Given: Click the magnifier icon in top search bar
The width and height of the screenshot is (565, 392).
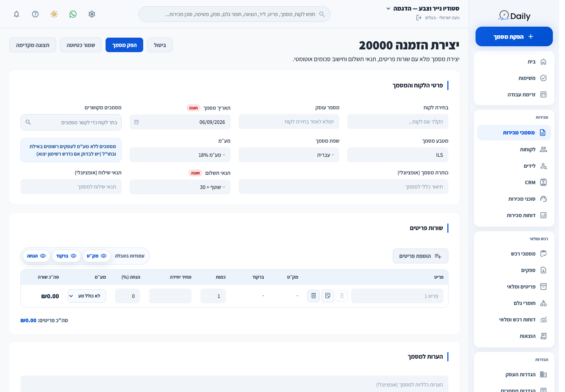Looking at the screenshot, I should [322, 14].
